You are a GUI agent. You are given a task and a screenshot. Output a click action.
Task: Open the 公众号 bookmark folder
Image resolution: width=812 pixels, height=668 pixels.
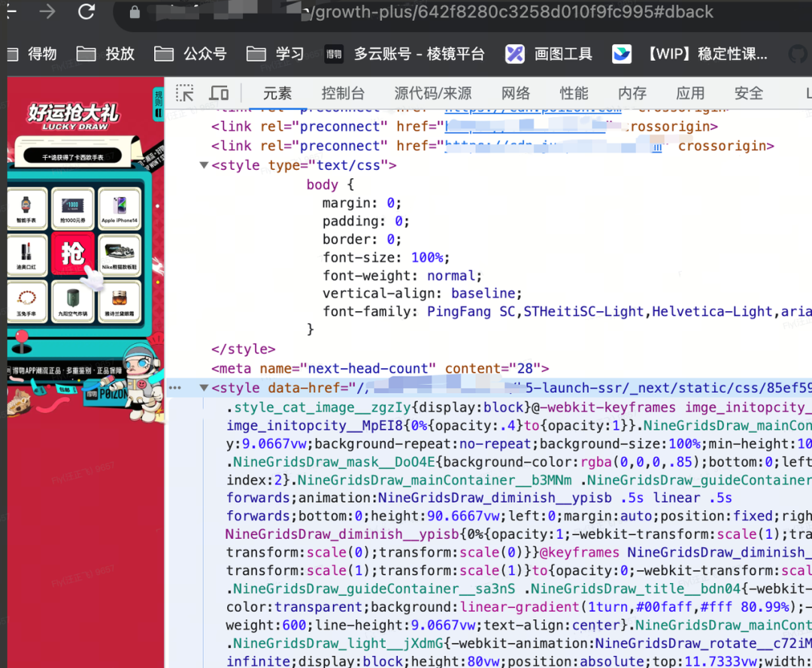pos(190,54)
